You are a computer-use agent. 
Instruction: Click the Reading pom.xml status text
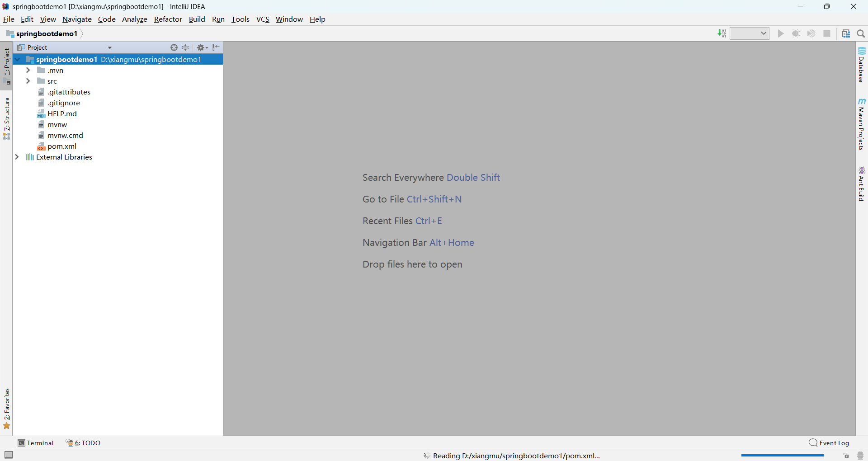click(x=516, y=456)
